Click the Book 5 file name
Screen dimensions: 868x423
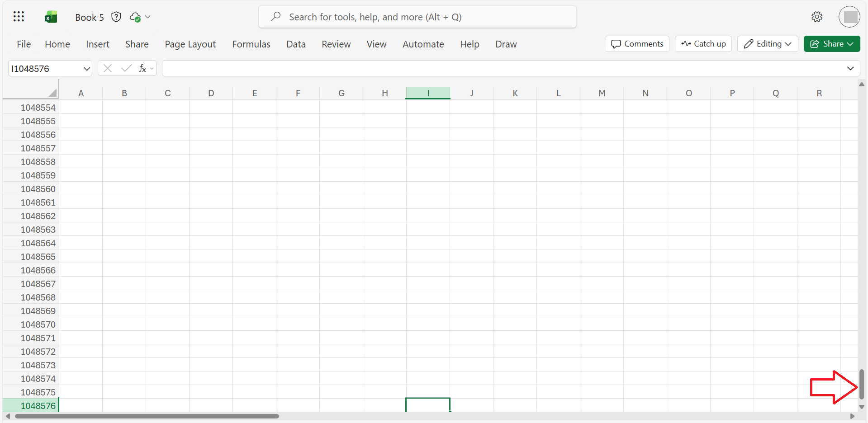(89, 17)
